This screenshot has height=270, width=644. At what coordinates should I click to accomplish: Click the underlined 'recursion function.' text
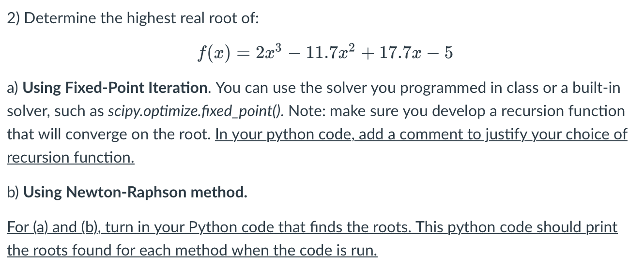pyautogui.click(x=71, y=157)
